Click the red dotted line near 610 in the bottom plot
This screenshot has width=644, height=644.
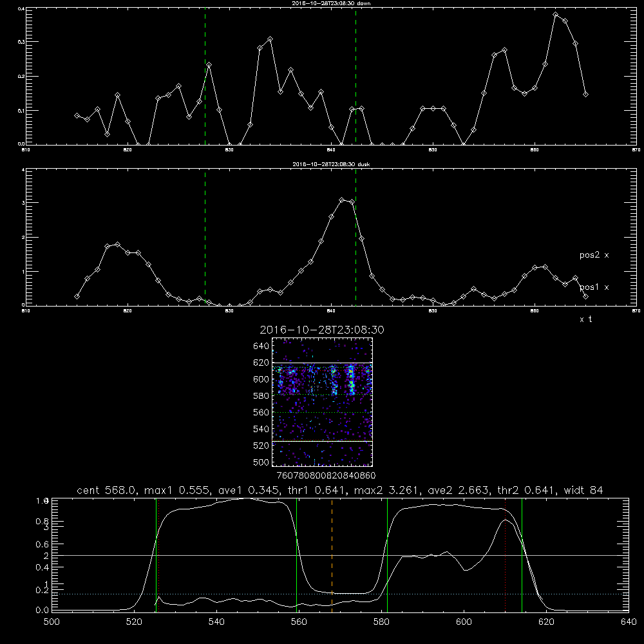(505, 554)
